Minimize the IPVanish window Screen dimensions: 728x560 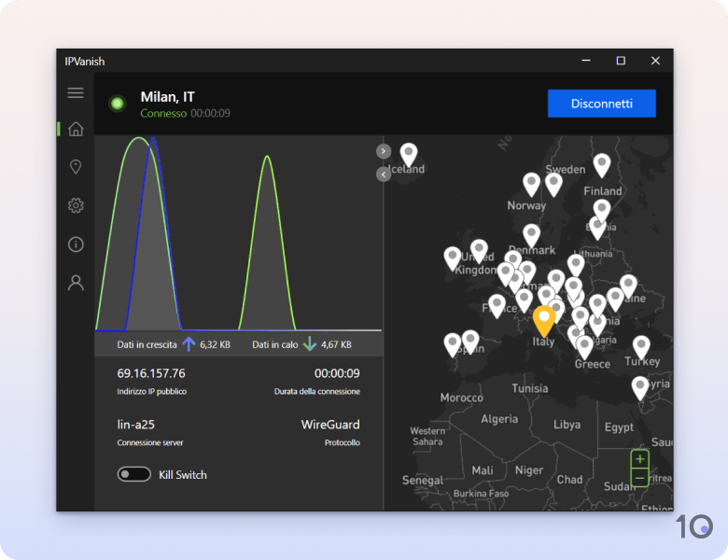(x=586, y=61)
